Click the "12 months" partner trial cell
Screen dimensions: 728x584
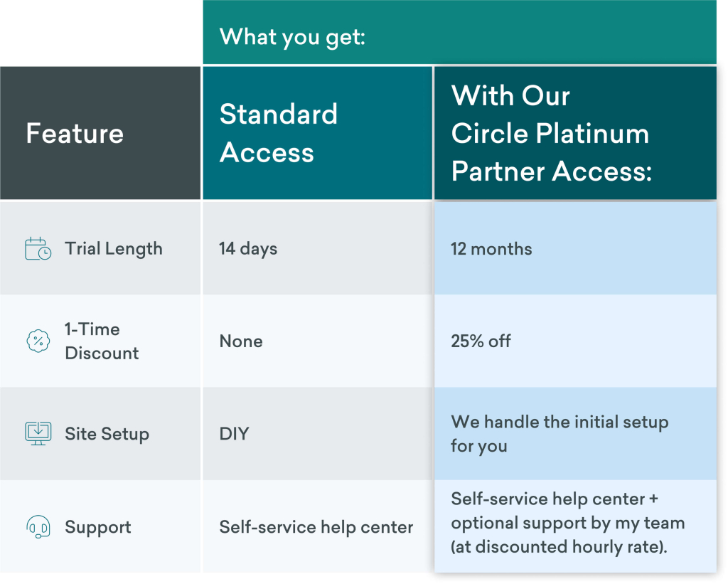[x=491, y=249]
